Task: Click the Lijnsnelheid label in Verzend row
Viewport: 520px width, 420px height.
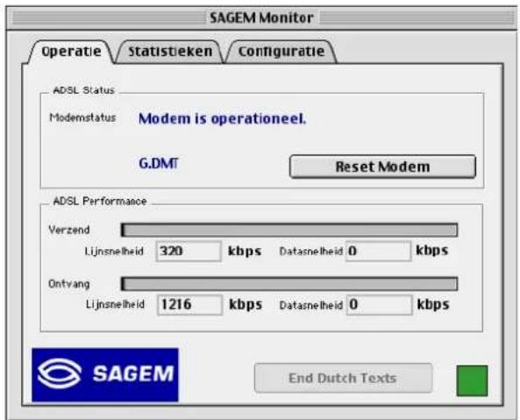Action: point(114,252)
